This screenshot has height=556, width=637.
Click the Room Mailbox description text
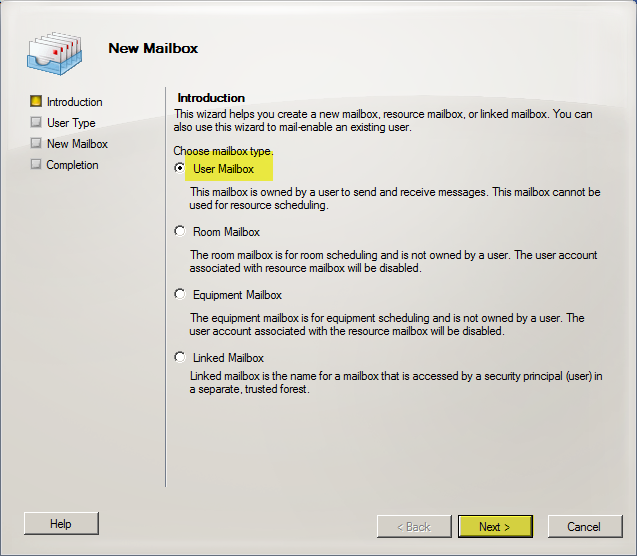tap(393, 261)
